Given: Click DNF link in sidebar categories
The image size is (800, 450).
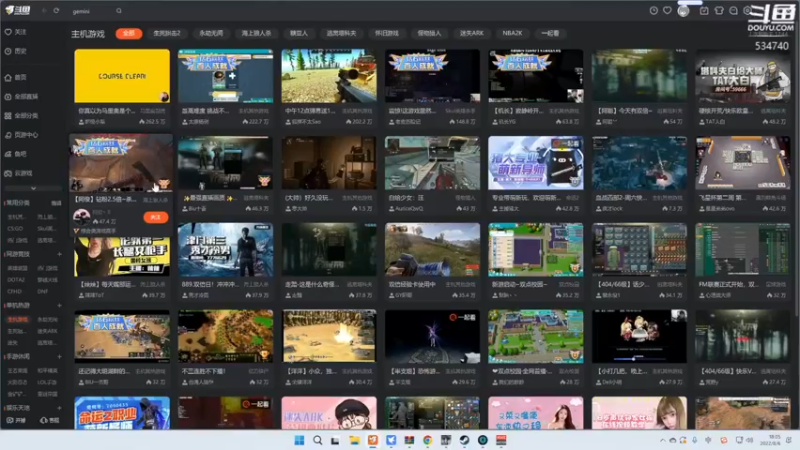Looking at the screenshot, I should [x=42, y=291].
